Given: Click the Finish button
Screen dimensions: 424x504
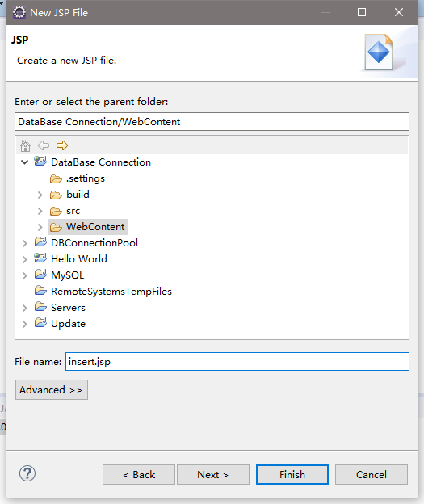Looking at the screenshot, I should pyautogui.click(x=292, y=474).
